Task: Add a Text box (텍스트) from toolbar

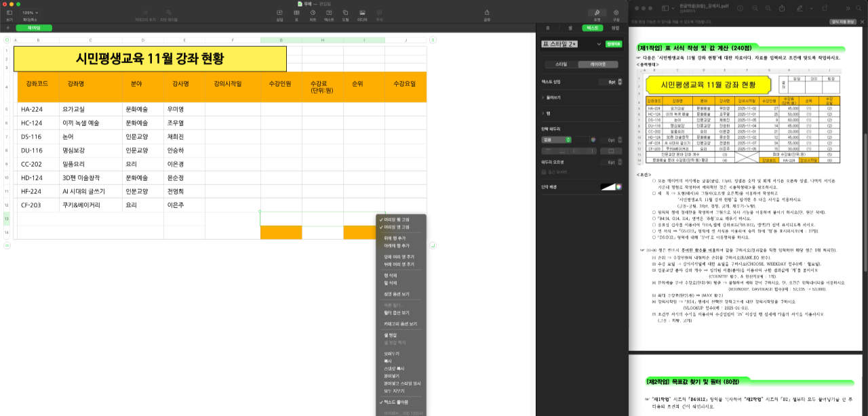Action: [329, 14]
